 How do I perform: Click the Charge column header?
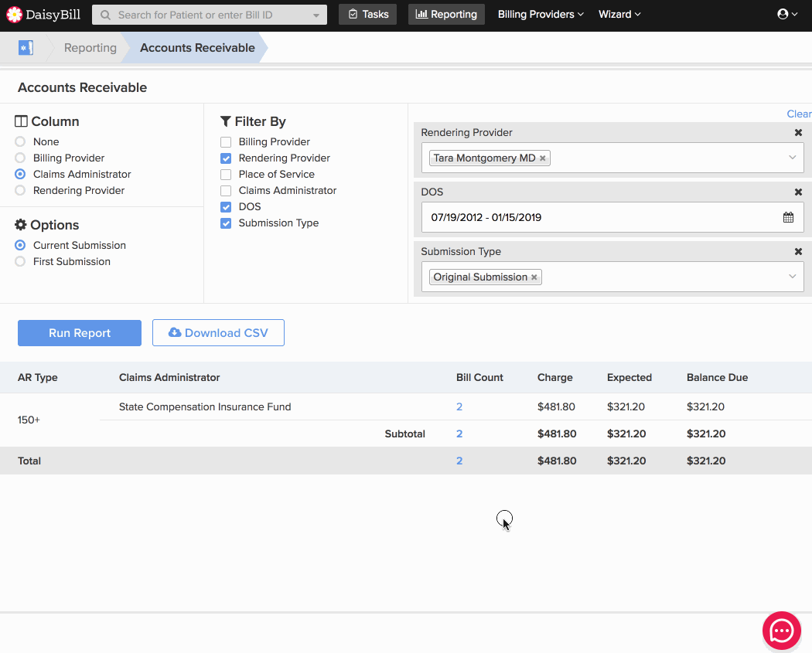click(554, 377)
